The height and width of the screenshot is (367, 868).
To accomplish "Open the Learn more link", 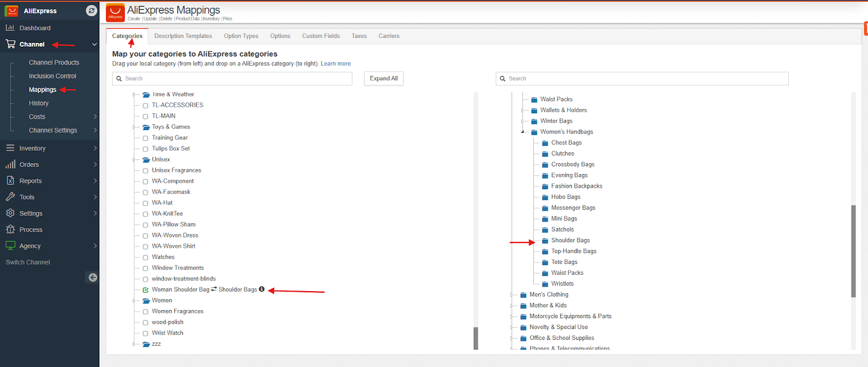I will tap(335, 63).
